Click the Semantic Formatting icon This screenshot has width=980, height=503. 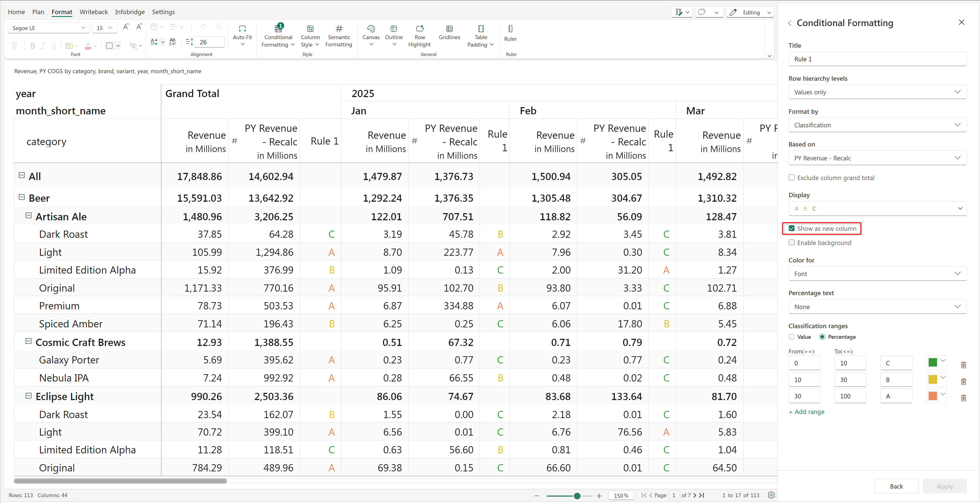click(x=338, y=29)
